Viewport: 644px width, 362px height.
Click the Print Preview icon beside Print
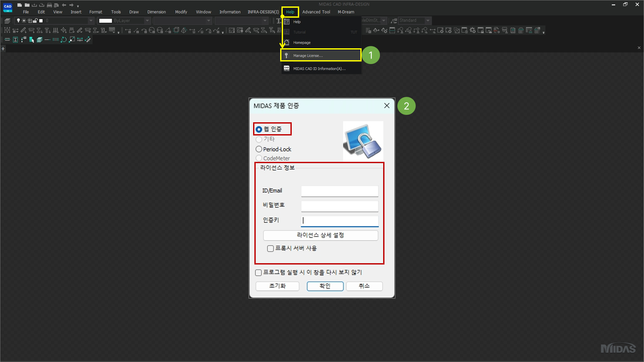56,5
